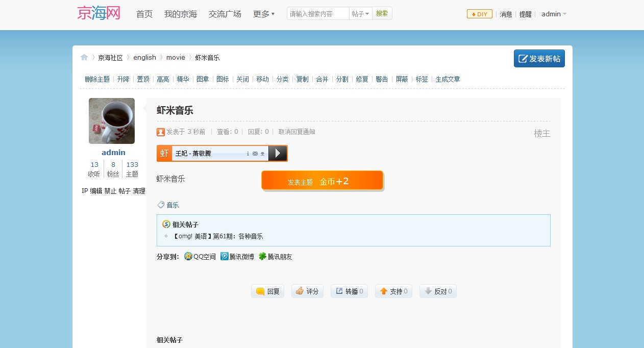Click 图章 stamp action
The height and width of the screenshot is (348, 644).
[203, 79]
